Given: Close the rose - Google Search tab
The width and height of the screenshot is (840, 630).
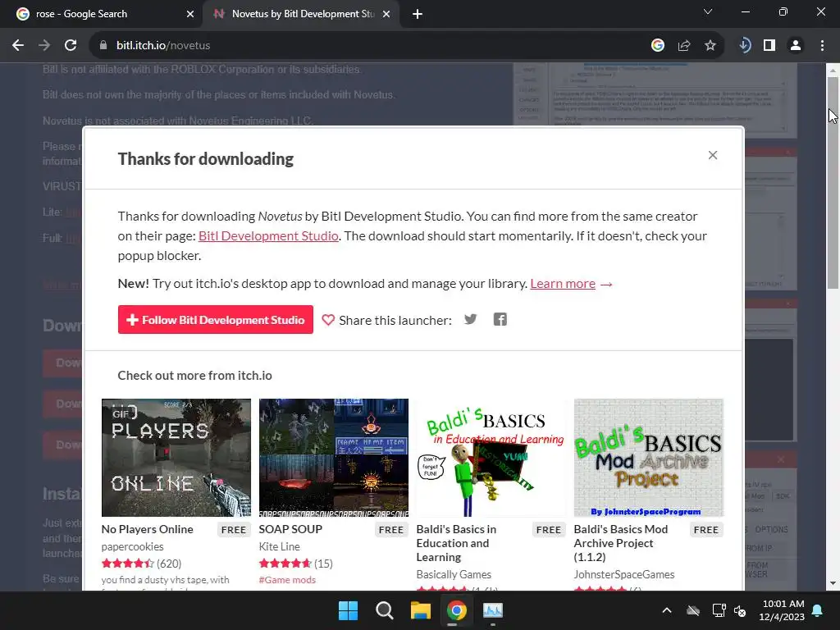Looking at the screenshot, I should click(x=190, y=14).
